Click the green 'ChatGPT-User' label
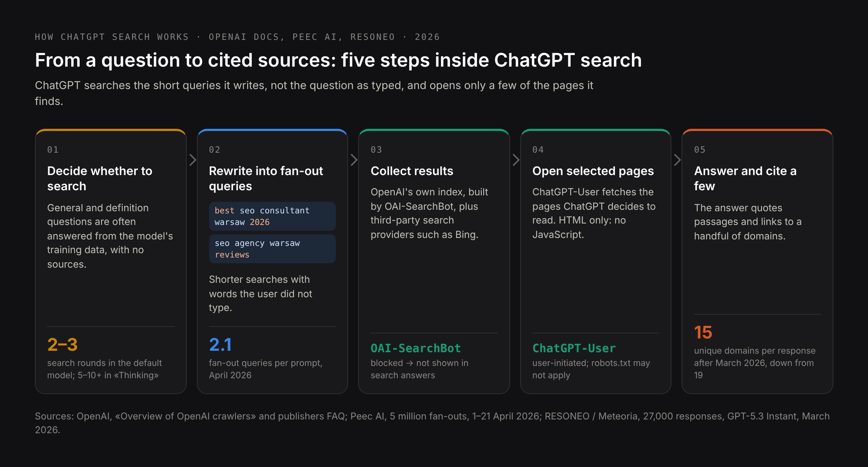868x467 pixels. point(574,348)
